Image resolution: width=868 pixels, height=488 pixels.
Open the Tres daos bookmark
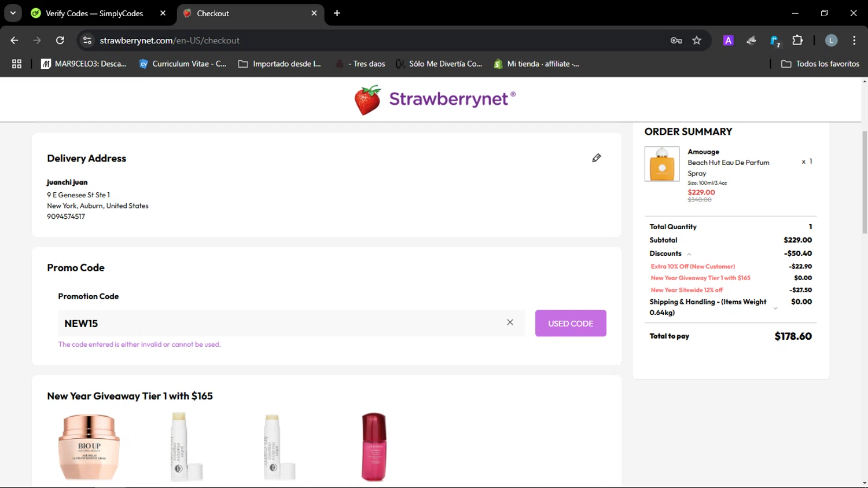(x=360, y=64)
